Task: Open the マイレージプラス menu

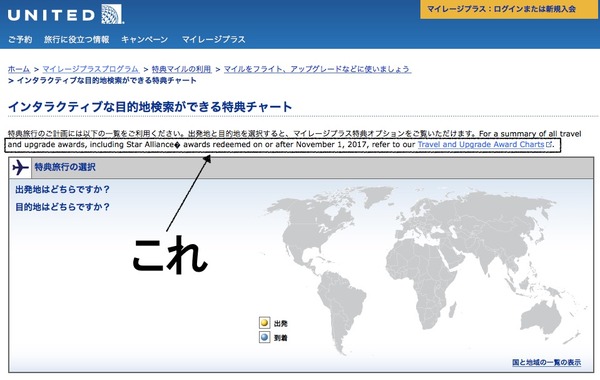Action: pos(214,39)
